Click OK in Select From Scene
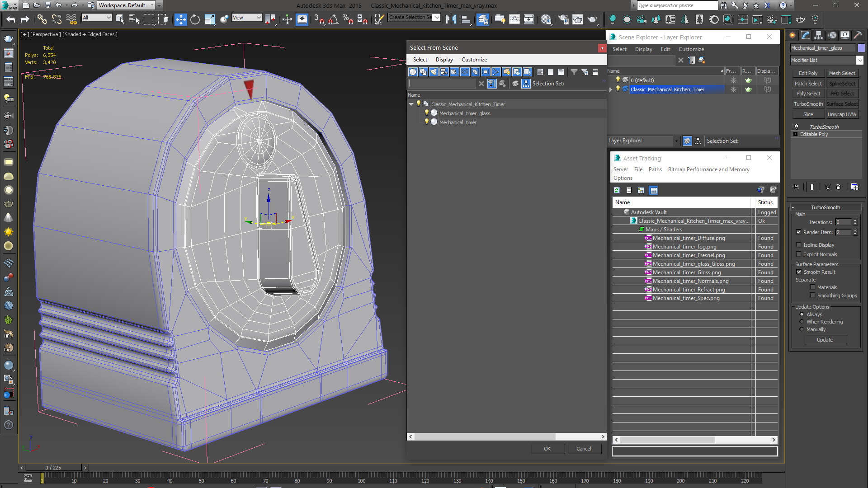This screenshot has width=868, height=488. point(547,449)
